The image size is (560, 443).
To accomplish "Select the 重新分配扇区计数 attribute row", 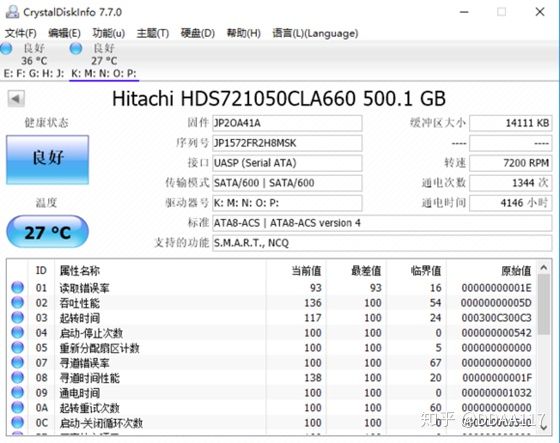I will pyautogui.click(x=271, y=348).
